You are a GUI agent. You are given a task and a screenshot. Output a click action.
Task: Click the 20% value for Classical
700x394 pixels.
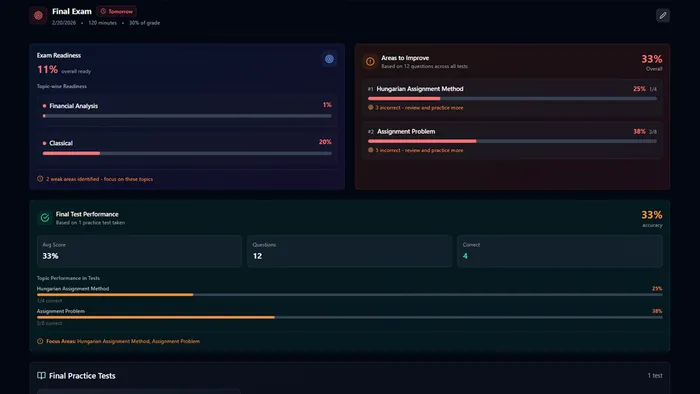(325, 142)
